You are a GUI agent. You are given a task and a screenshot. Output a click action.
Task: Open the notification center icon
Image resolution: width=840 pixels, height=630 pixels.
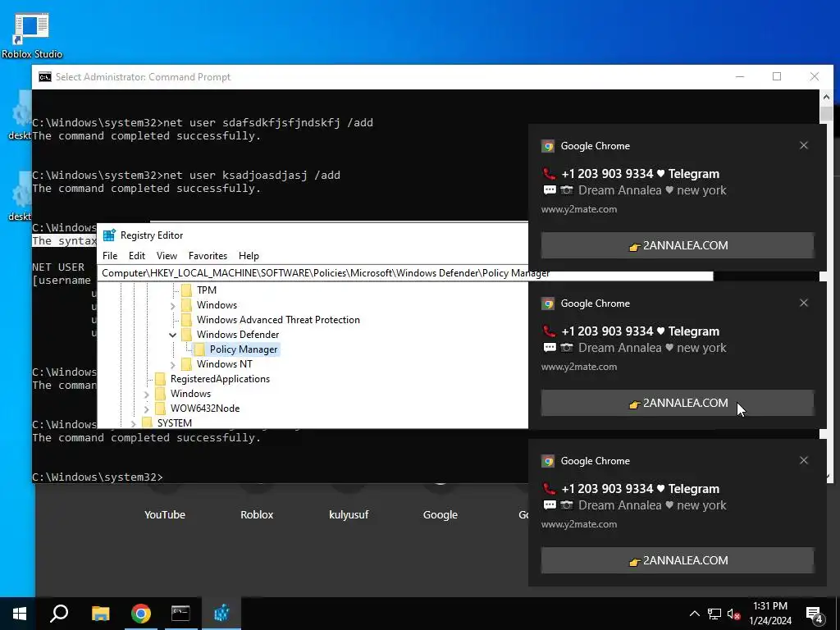pos(815,614)
